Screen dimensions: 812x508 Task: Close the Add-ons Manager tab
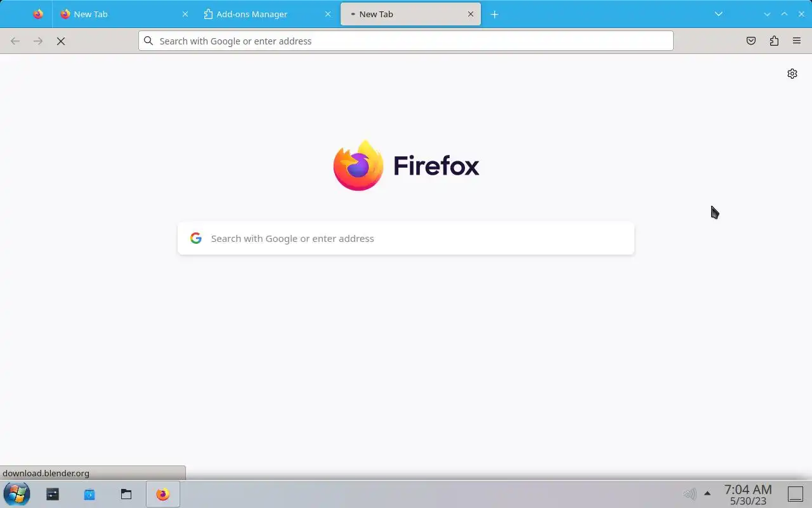328,14
